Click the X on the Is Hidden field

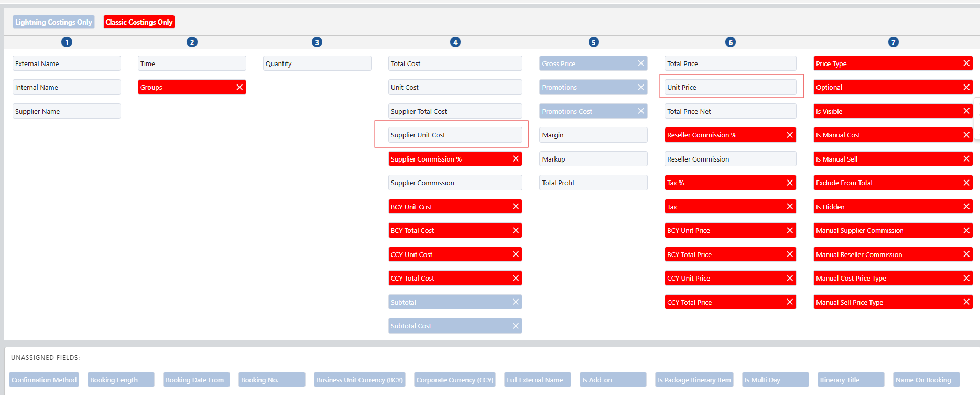coord(966,207)
